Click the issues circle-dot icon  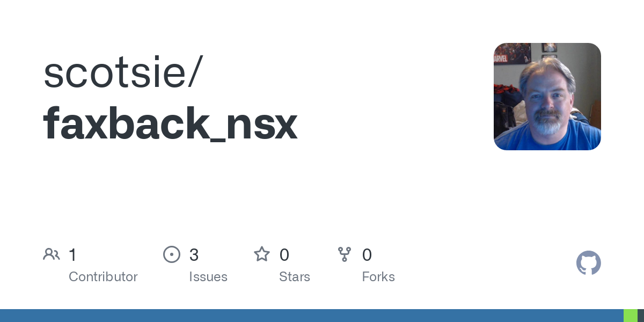(172, 254)
